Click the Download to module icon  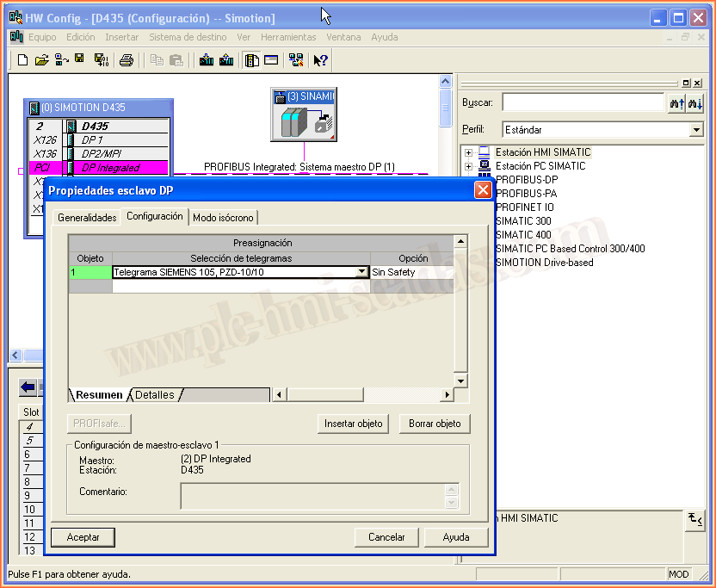(x=207, y=60)
